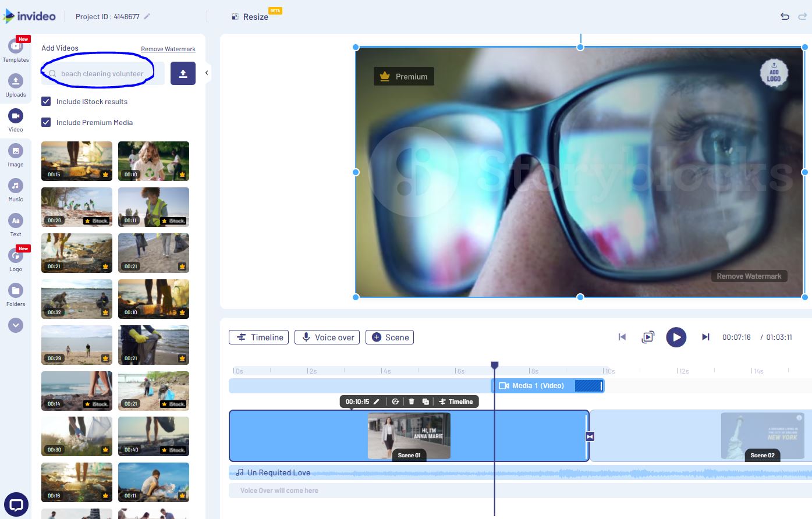
Task: Click the music note icon on the audio track
Action: [x=239, y=472]
